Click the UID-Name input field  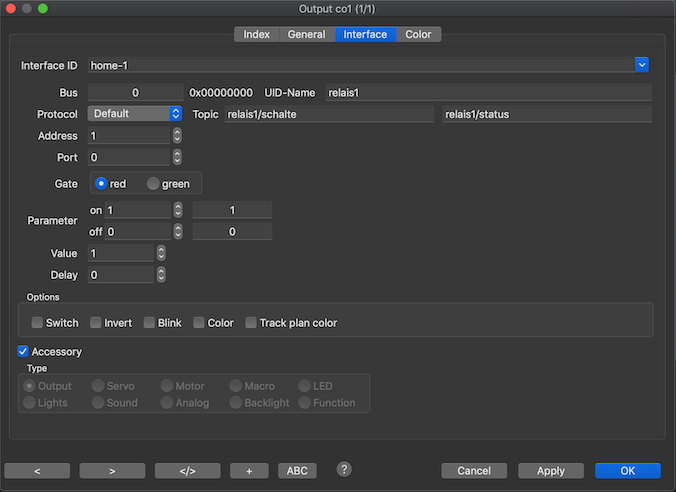(x=488, y=93)
